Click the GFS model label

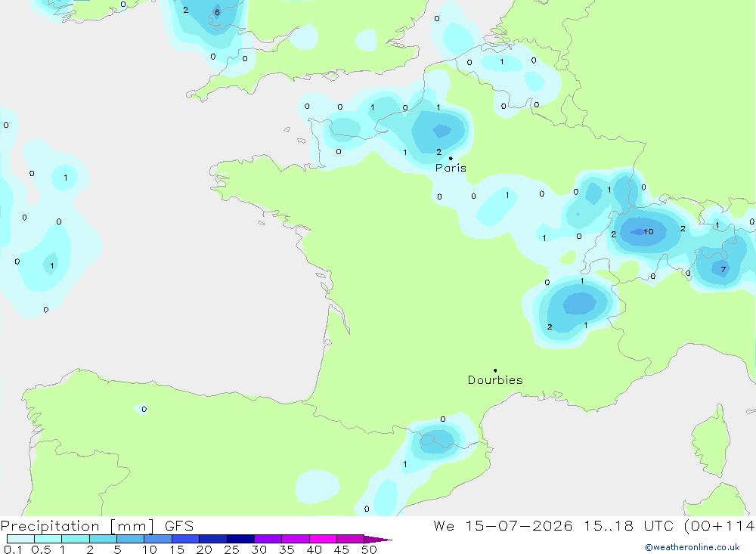pos(179,526)
